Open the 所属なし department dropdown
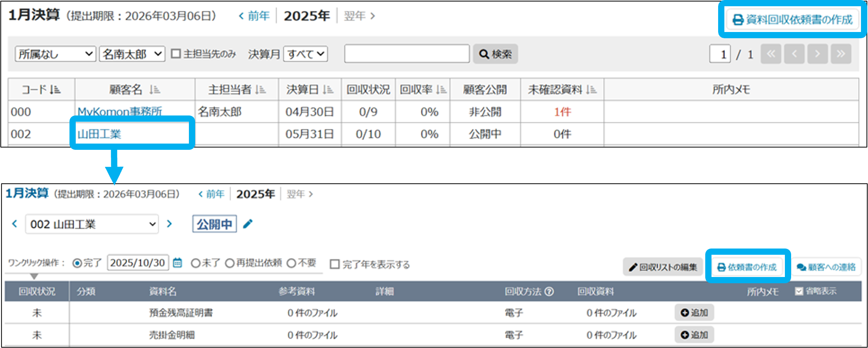Image resolution: width=868 pixels, height=348 pixels. (x=55, y=54)
